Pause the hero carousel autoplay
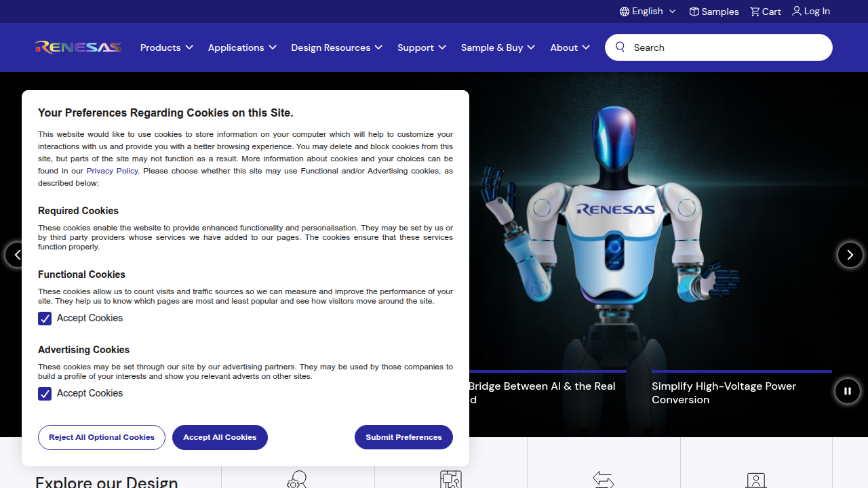 point(848,391)
